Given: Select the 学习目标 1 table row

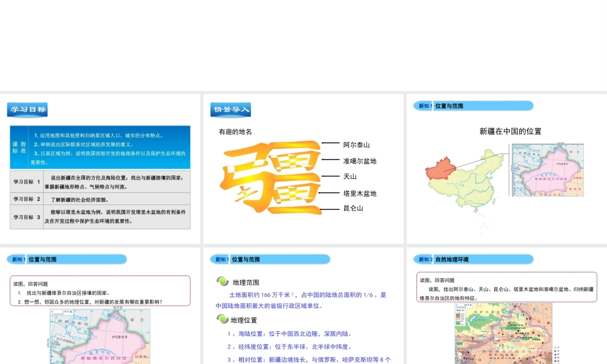Looking at the screenshot, I should pos(100,182).
